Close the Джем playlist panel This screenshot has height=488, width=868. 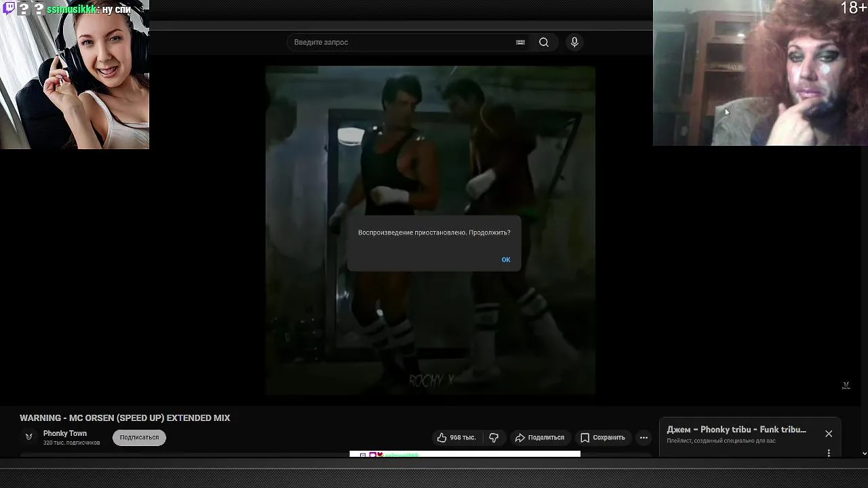[829, 434]
